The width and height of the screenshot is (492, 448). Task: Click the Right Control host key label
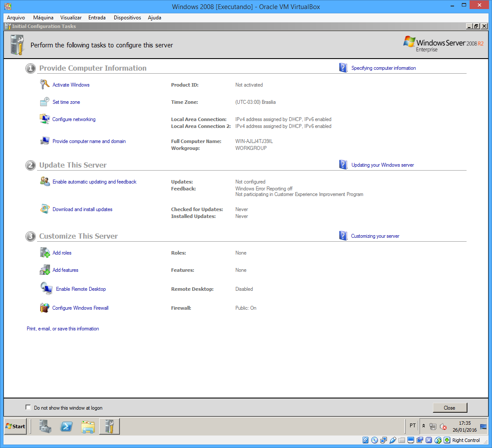point(466,440)
